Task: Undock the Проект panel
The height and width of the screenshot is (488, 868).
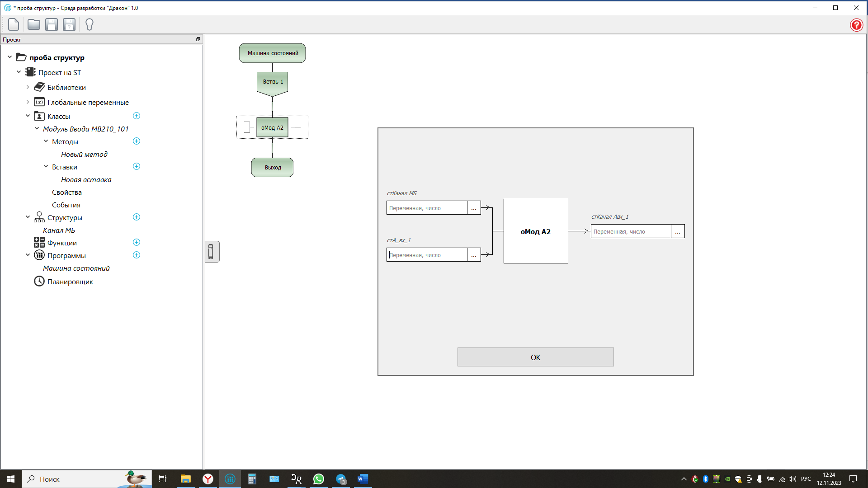Action: [x=198, y=39]
